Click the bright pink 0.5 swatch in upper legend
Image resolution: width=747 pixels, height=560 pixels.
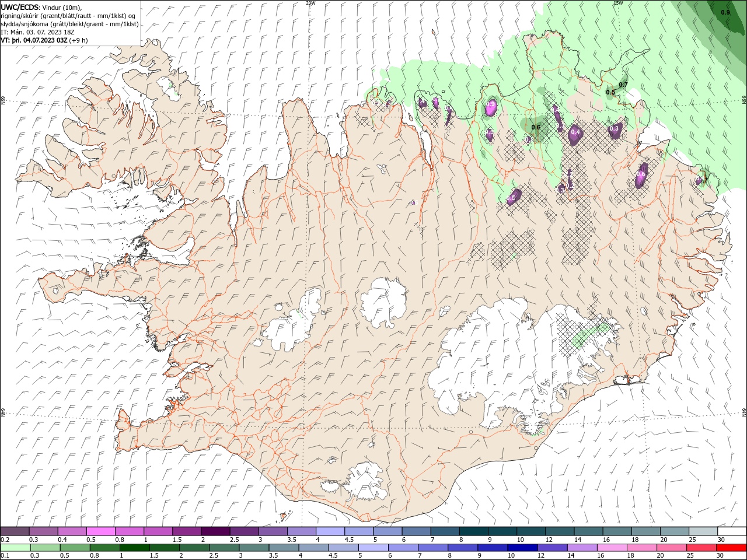(101, 531)
